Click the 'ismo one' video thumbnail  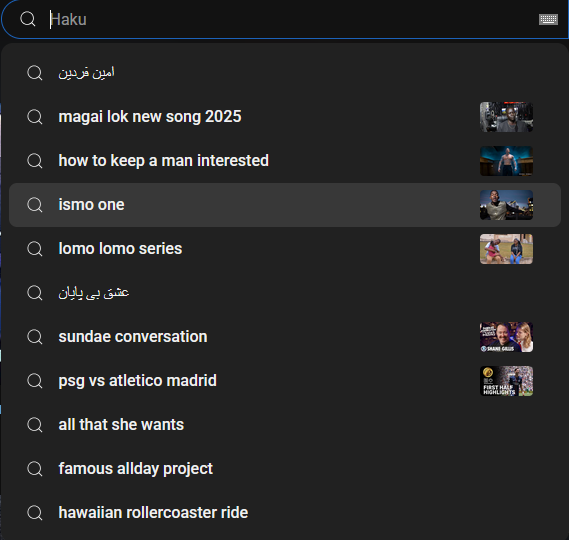tap(506, 205)
